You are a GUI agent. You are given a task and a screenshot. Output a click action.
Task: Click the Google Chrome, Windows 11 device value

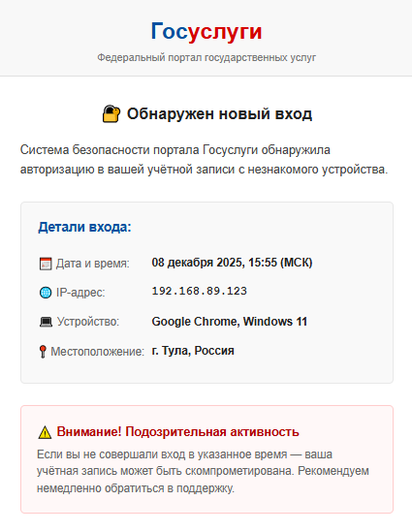click(x=230, y=322)
